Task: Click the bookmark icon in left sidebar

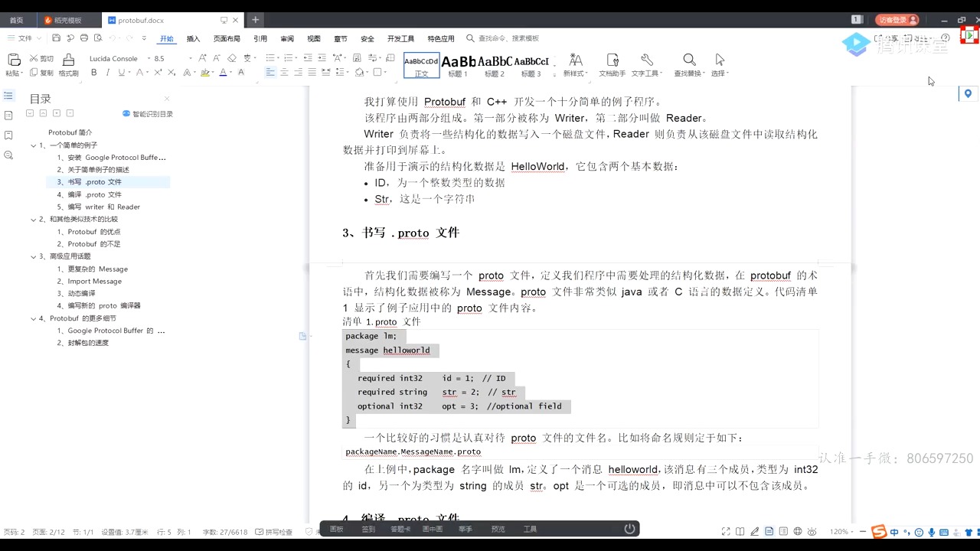Action: tap(8, 135)
